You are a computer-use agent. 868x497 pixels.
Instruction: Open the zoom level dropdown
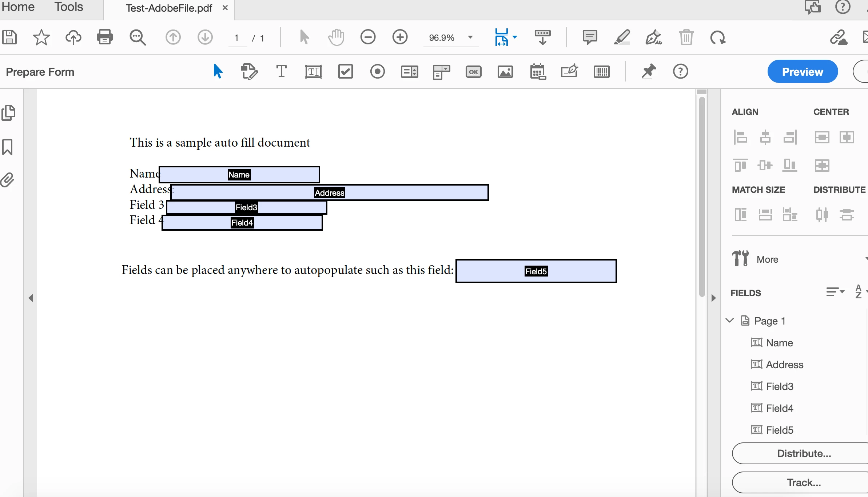(x=470, y=37)
